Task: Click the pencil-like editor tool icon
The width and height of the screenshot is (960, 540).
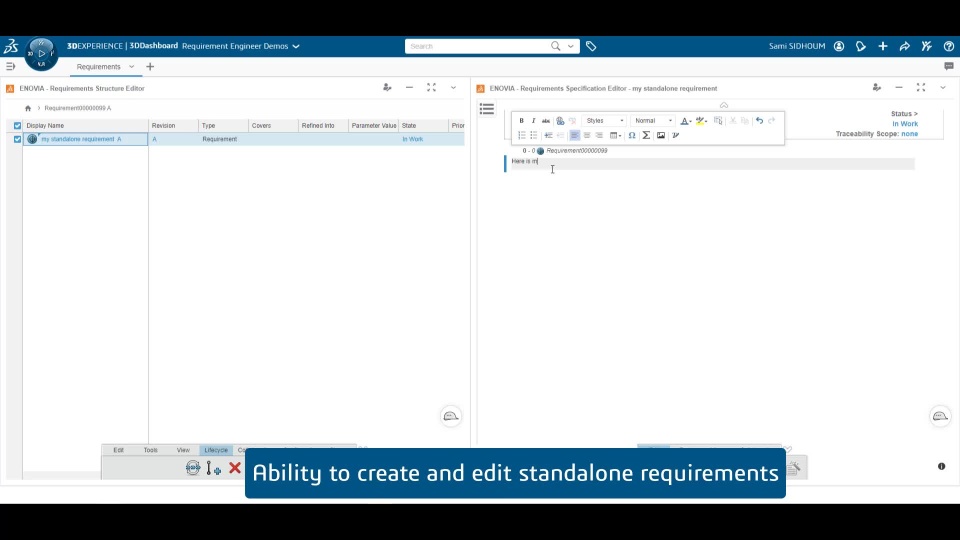Action: (x=675, y=135)
